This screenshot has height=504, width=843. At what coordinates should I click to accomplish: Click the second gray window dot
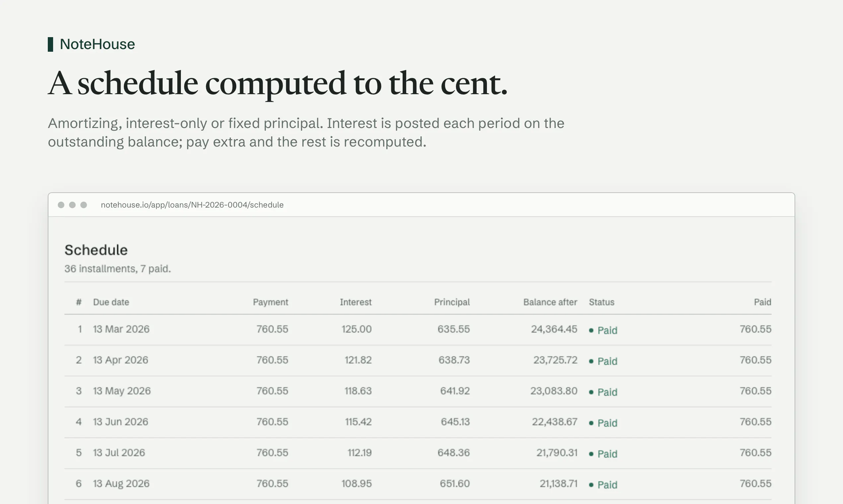tap(72, 205)
